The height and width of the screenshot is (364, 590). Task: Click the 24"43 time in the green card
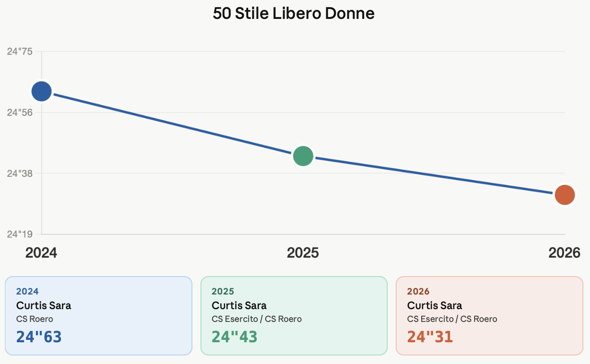pos(234,337)
